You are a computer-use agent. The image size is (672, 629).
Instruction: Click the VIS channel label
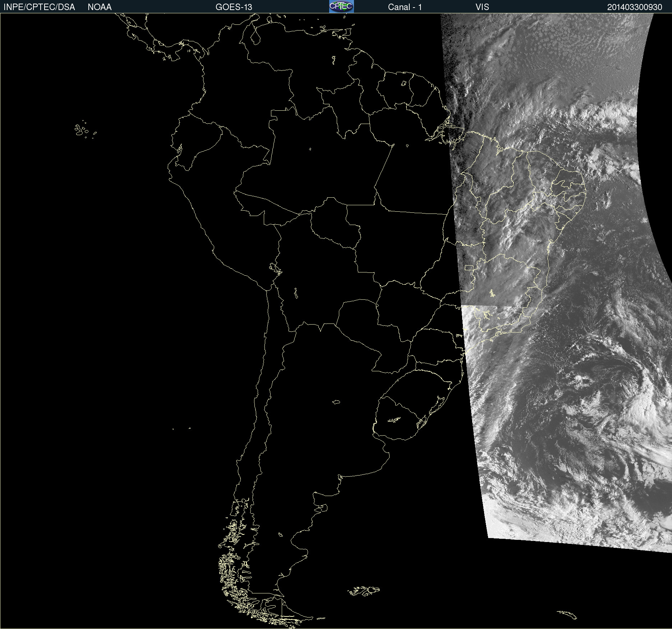(482, 7)
